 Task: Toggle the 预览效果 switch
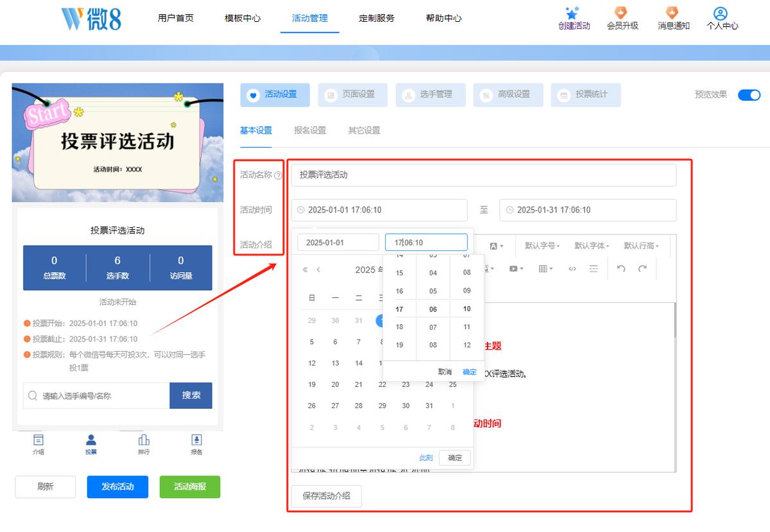749,95
